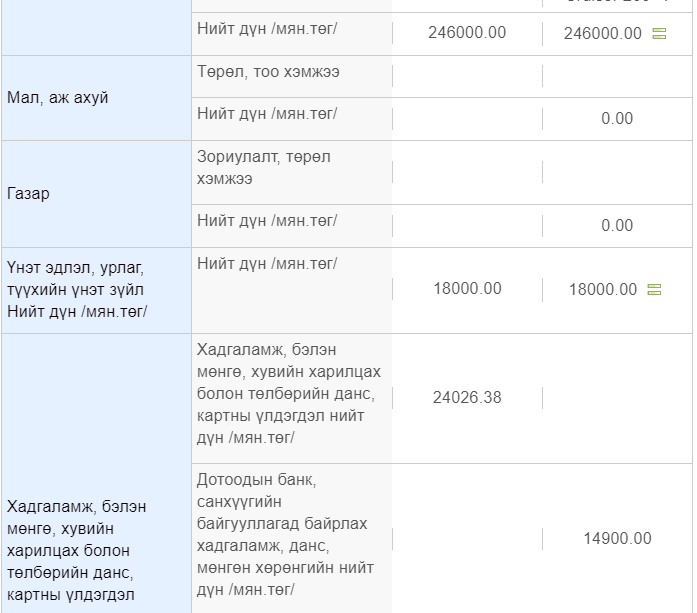Select the 24026.38 value cell

tap(467, 397)
